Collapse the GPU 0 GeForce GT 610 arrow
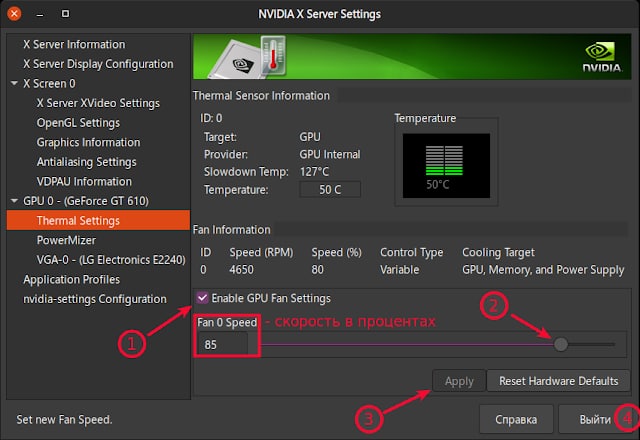 pos(14,201)
